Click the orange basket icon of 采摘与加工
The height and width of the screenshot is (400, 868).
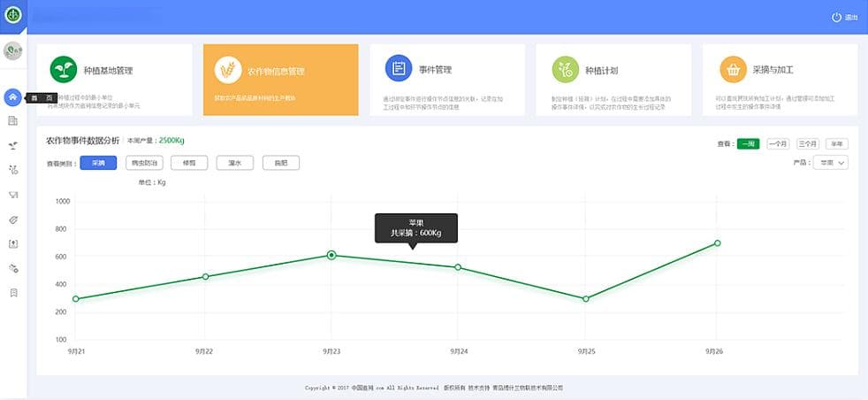734,70
